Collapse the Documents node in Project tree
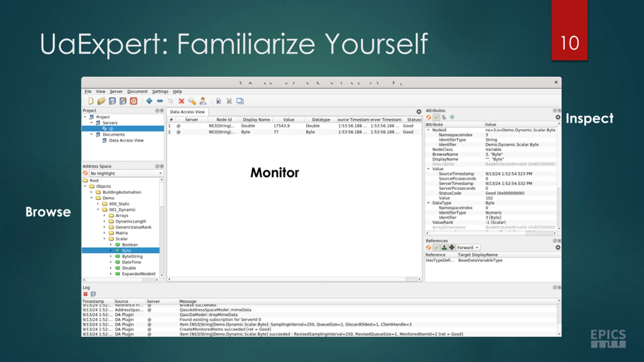The height and width of the screenshot is (362, 644). tap(92, 134)
